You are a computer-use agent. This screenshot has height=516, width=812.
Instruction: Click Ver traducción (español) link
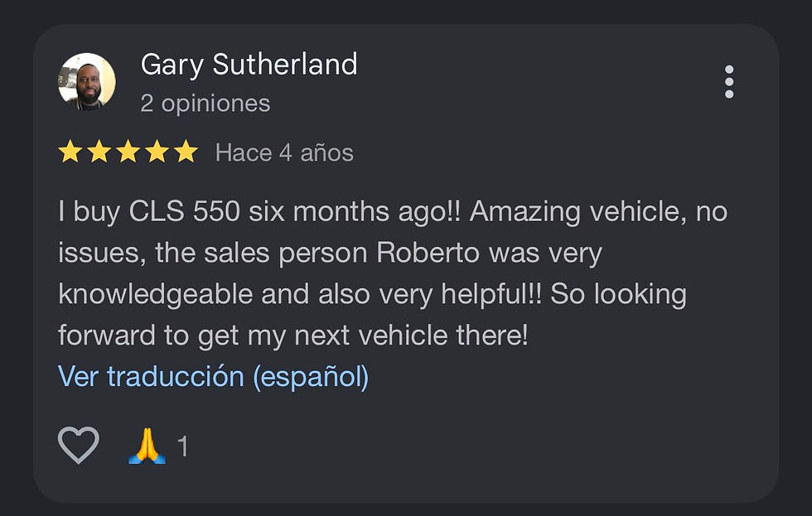[214, 376]
